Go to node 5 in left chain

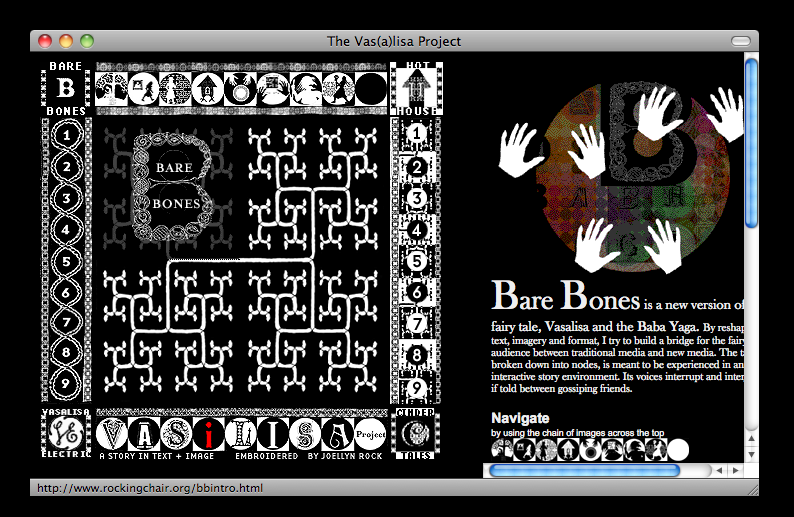[66, 262]
